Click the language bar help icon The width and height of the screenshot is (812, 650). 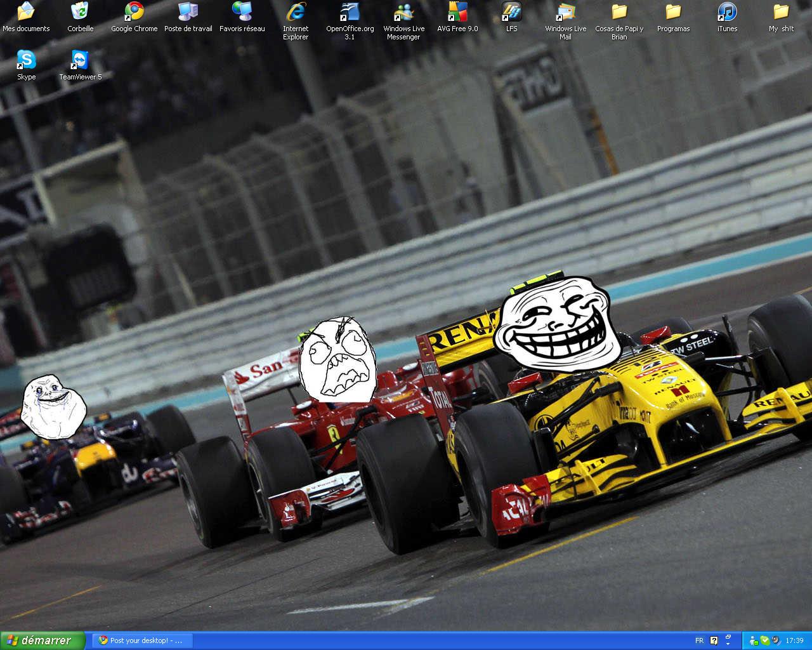click(714, 640)
